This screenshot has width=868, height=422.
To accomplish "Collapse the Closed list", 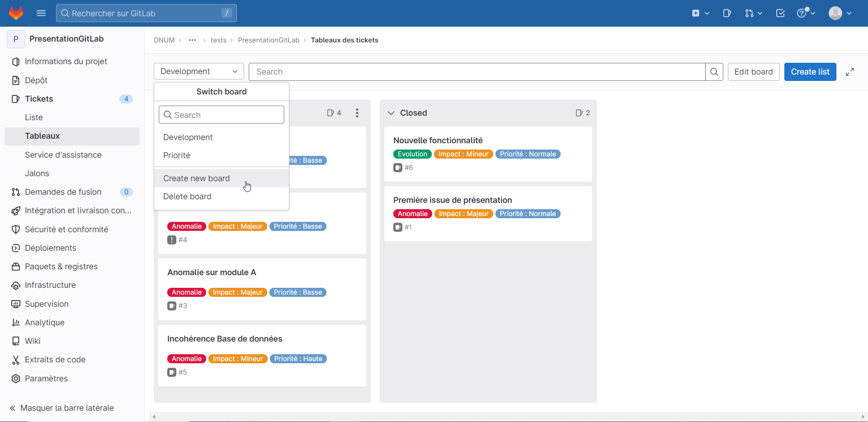I will point(391,113).
